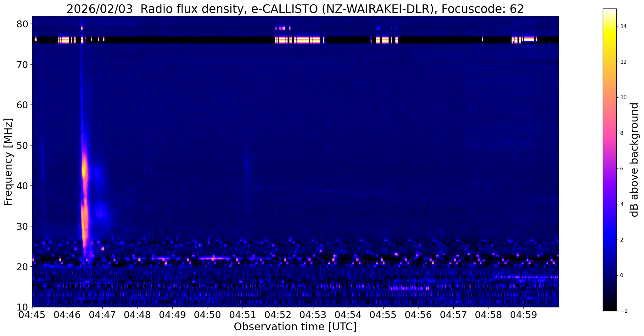Click the 04:45 time tick label
The width and height of the screenshot is (644, 336).
(x=32, y=315)
